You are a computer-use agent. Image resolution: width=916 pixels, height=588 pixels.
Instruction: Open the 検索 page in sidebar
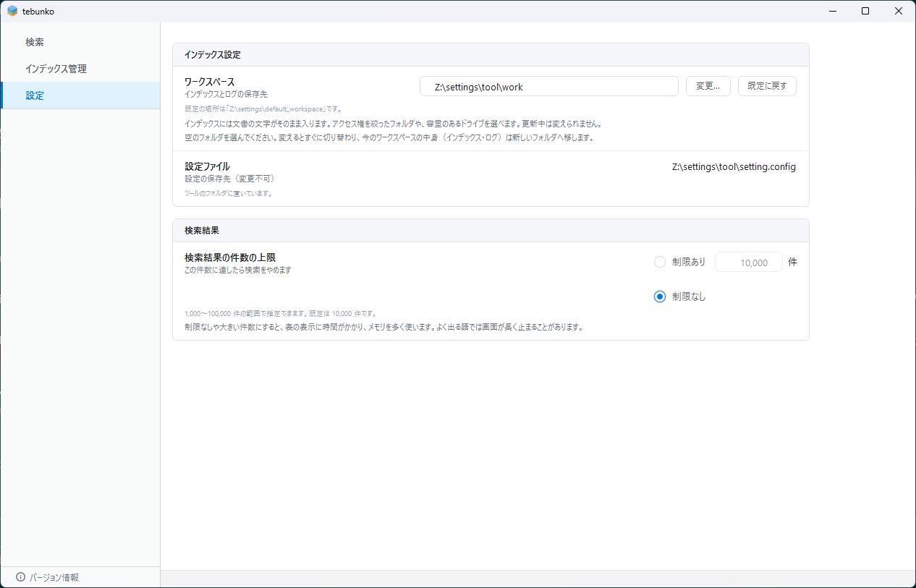80,42
